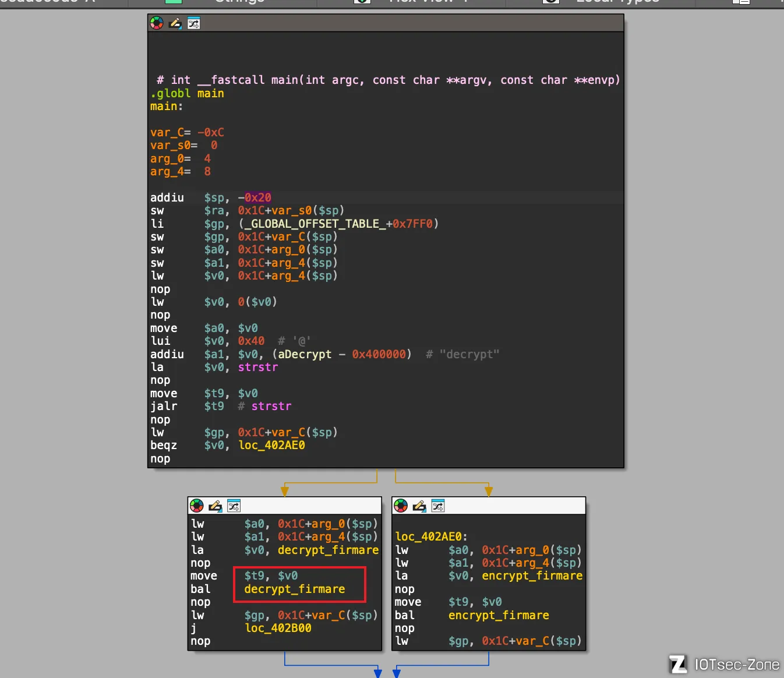This screenshot has width=784, height=678.
Task: Click group nodes icon on decrypt_firmare block
Action: click(234, 506)
